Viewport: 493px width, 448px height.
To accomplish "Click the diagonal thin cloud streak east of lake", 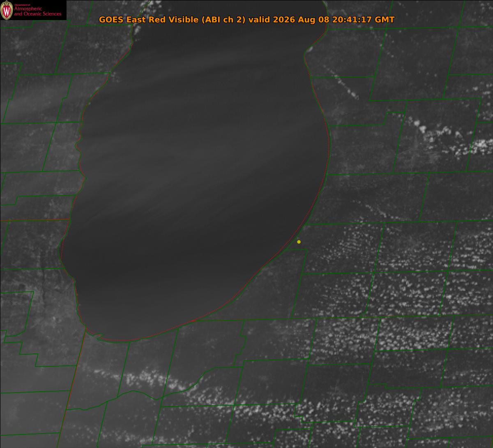I will pyautogui.click(x=343, y=85).
